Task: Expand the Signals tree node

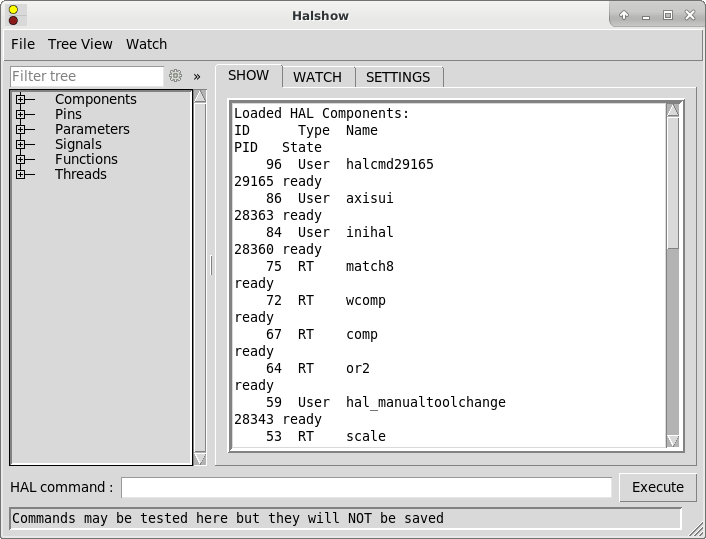Action: coord(20,144)
